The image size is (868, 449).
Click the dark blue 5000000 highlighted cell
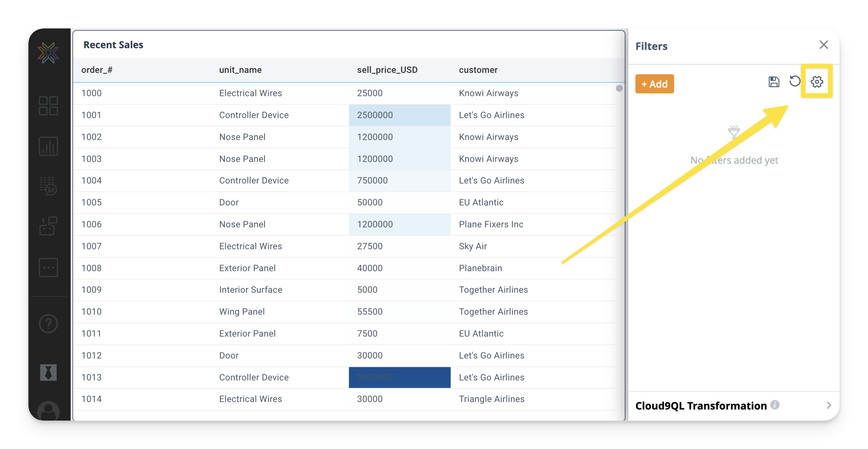pyautogui.click(x=399, y=377)
